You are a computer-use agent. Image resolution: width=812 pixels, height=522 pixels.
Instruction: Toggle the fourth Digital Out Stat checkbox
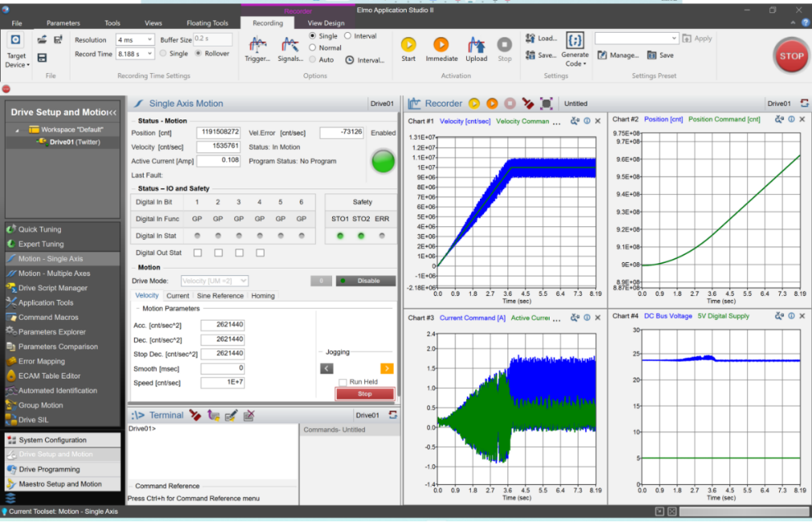(x=260, y=253)
